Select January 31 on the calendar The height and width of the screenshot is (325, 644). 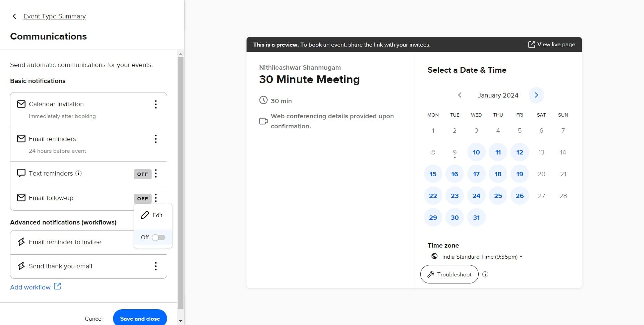coord(476,217)
